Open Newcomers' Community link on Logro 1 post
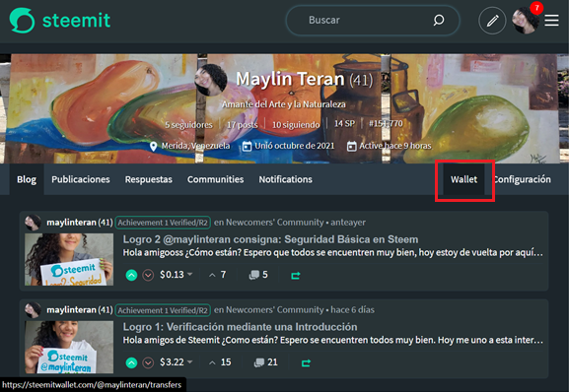569x392 pixels. tap(275, 310)
